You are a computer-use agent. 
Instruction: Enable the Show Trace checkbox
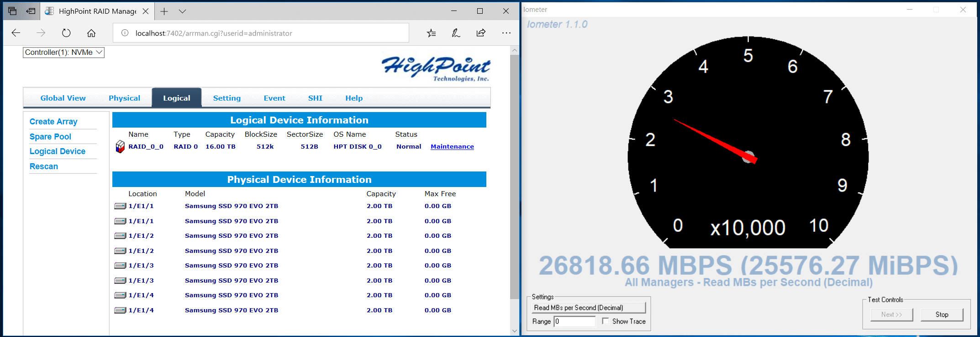(605, 321)
